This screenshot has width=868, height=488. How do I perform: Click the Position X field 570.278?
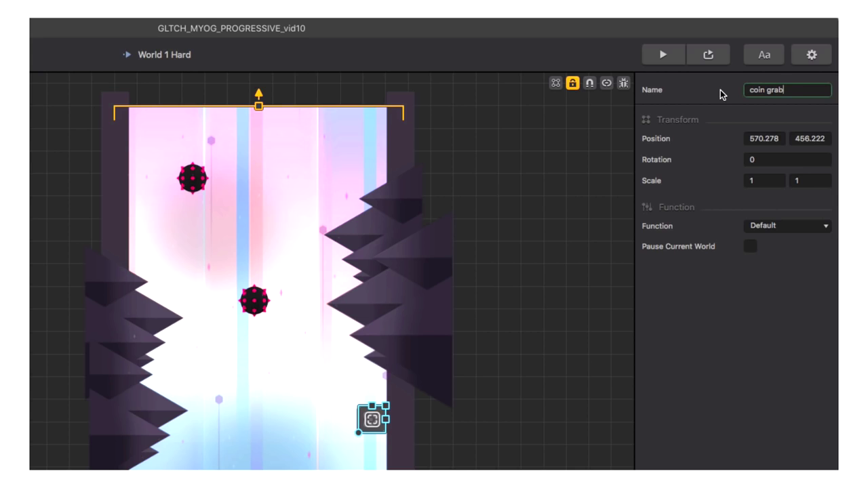point(764,139)
